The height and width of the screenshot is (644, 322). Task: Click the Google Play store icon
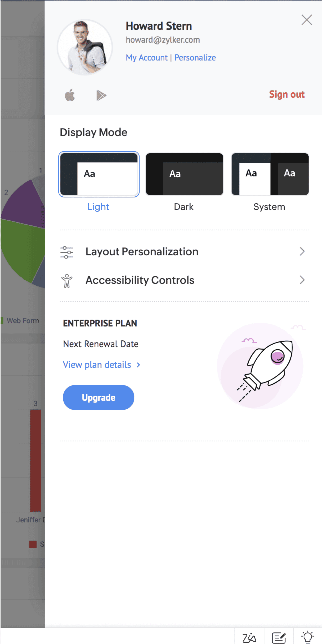click(x=101, y=95)
